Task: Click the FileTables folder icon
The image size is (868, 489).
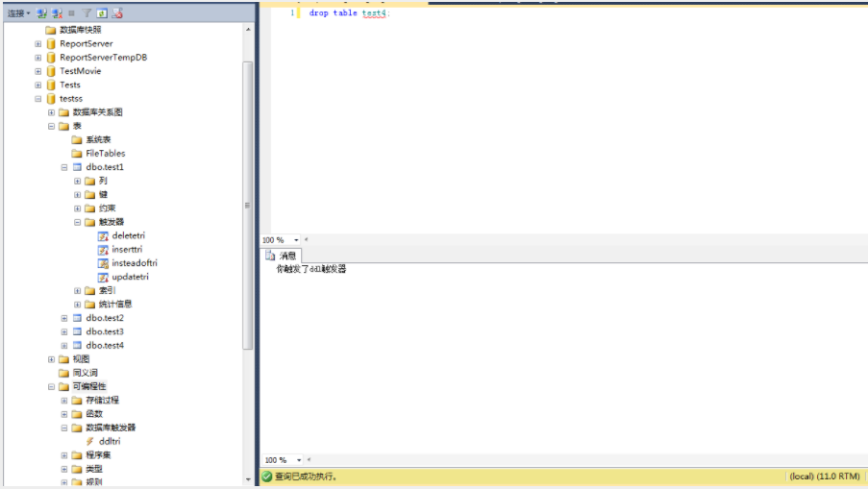Action: [76, 153]
